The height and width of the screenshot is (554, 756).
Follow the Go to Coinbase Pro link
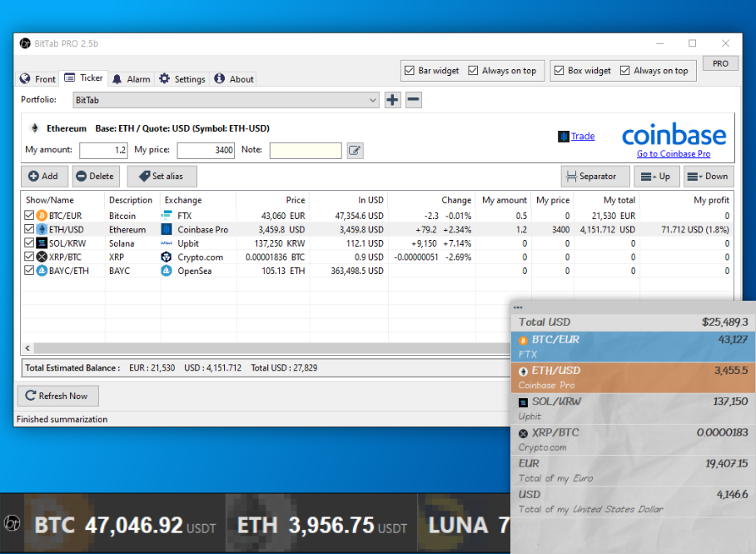pos(674,154)
